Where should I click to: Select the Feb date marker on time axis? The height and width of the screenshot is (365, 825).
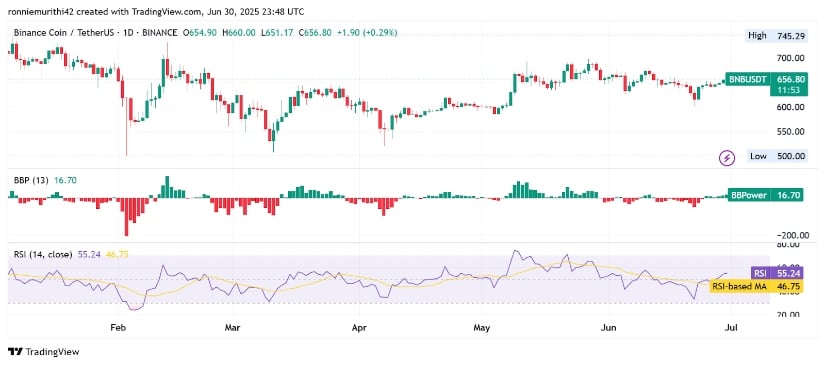[x=118, y=328]
